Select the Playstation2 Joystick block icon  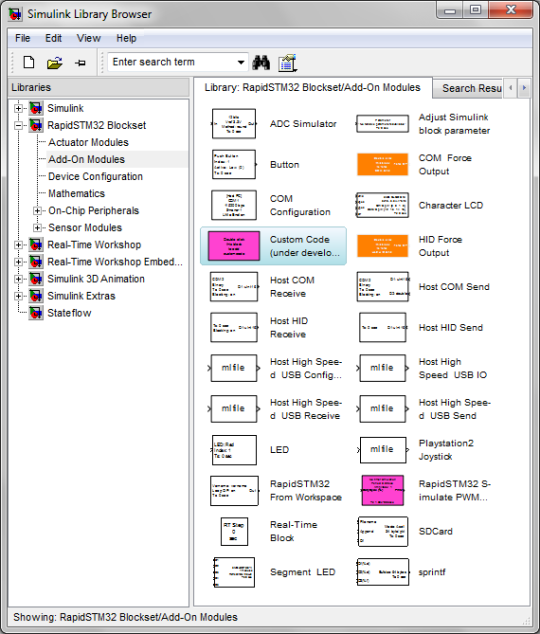[x=383, y=450]
